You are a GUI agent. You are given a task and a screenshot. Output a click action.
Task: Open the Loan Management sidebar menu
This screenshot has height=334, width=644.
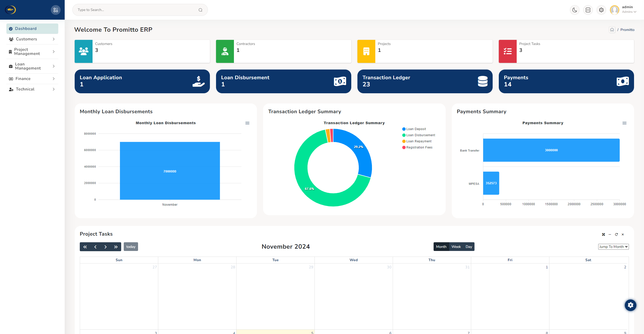[32, 66]
